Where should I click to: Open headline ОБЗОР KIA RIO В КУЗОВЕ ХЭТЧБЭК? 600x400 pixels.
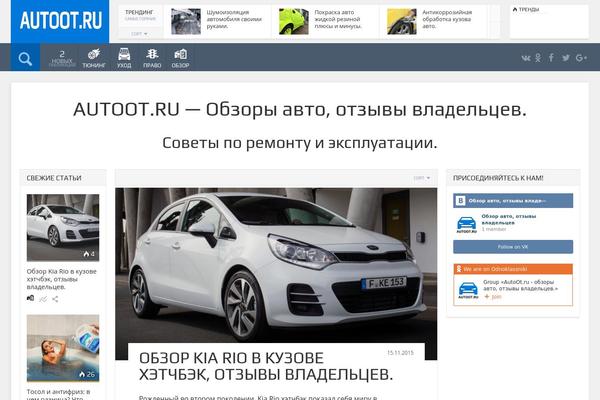(x=266, y=366)
